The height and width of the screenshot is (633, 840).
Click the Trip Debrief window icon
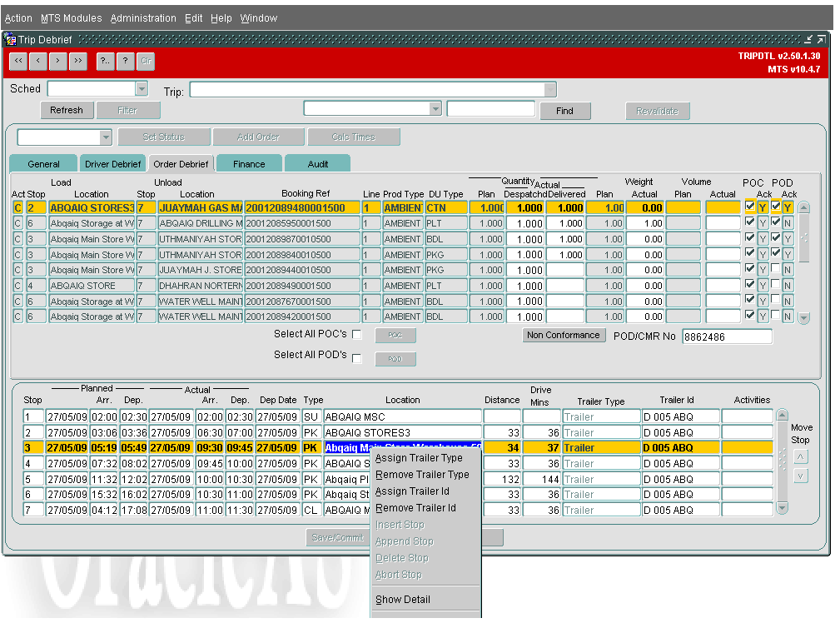10,40
